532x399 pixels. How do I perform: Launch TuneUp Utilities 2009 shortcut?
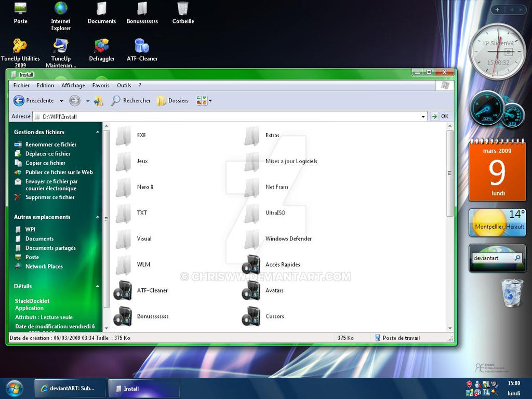[x=20, y=53]
